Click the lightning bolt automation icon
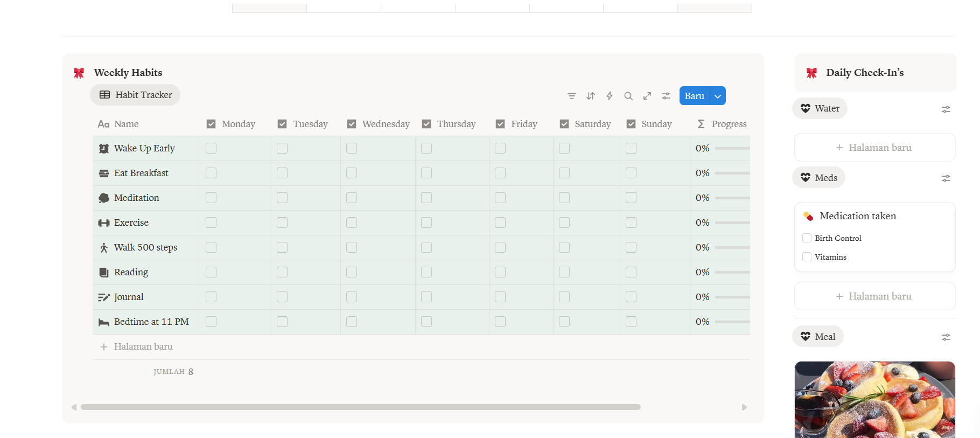The image size is (980, 438). coord(610,96)
